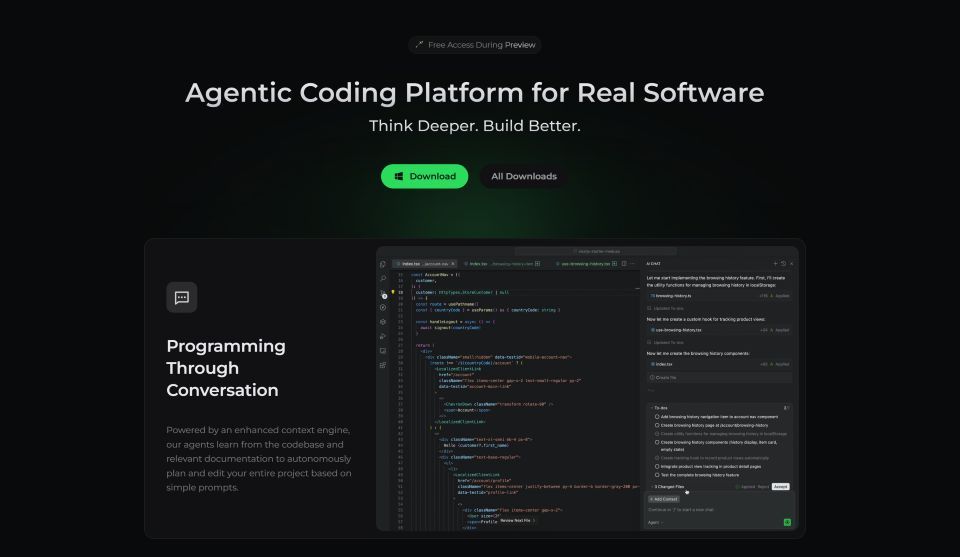
Task: Open the Search icon in IDE sidebar
Action: pos(383,278)
